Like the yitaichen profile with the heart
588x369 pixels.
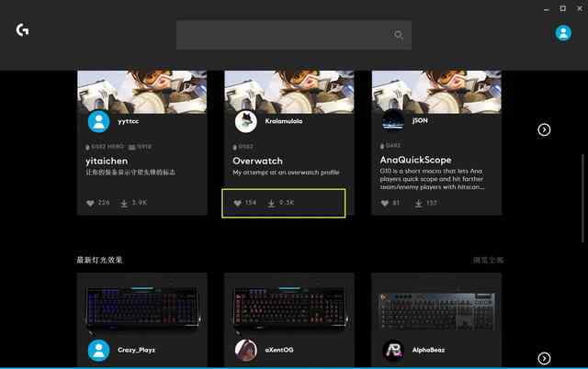click(90, 204)
